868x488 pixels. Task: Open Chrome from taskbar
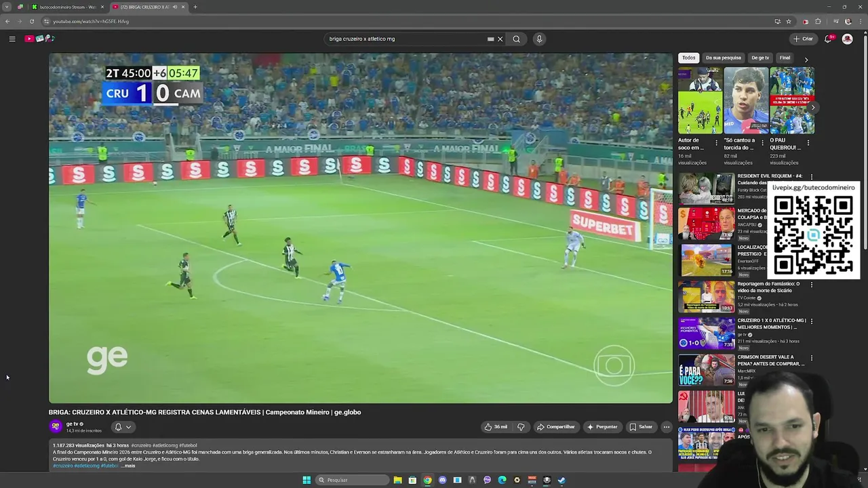[x=427, y=480]
